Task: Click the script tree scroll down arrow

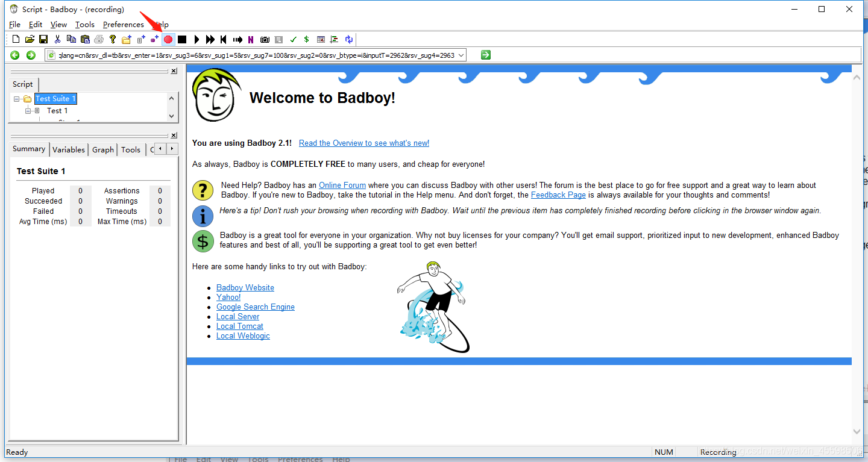Action: coord(171,116)
